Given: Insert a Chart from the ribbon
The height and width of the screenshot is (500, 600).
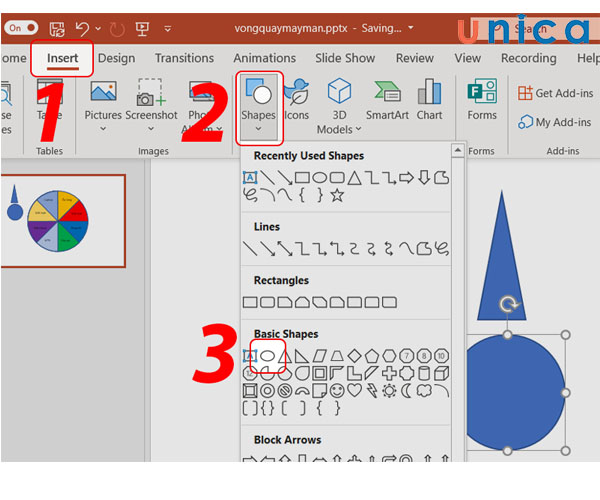Looking at the screenshot, I should tap(429, 100).
